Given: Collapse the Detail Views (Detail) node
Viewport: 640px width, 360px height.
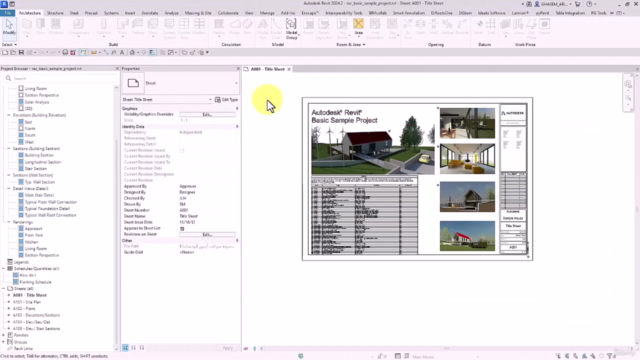Looking at the screenshot, I should (x=9, y=189).
